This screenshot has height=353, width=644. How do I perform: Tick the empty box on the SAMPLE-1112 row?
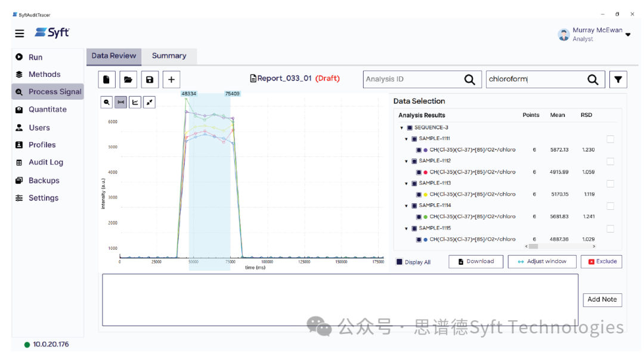tap(611, 162)
